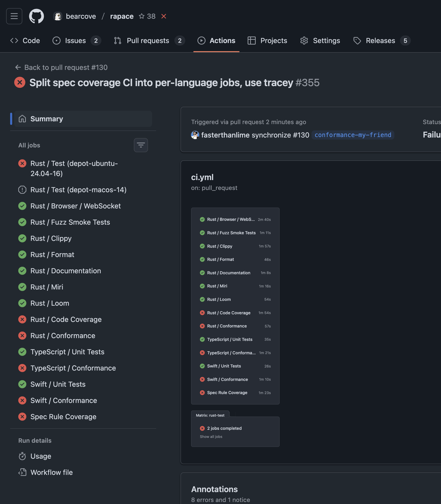View the Usage run details

pyautogui.click(x=41, y=456)
